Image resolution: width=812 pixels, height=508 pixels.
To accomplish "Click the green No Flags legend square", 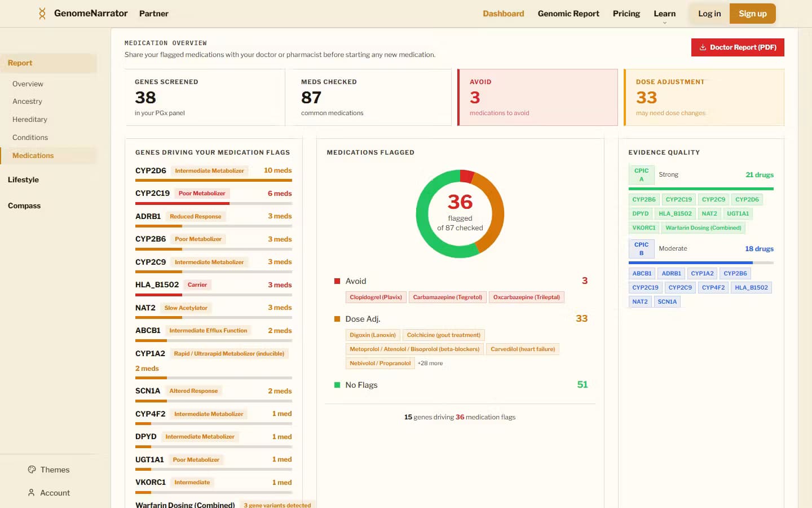I will click(337, 385).
